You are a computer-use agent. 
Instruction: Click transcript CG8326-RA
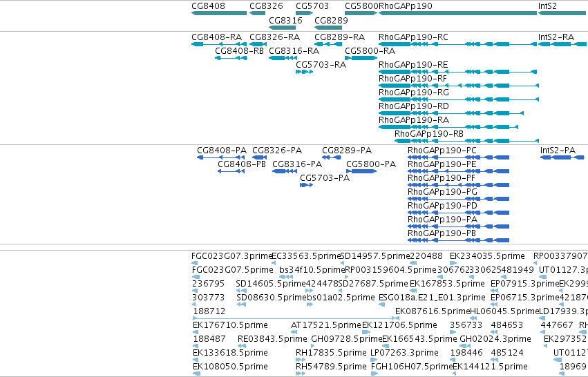point(258,44)
